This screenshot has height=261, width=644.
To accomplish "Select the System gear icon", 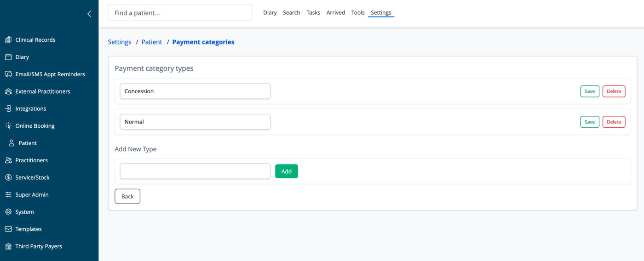I will tap(8, 212).
